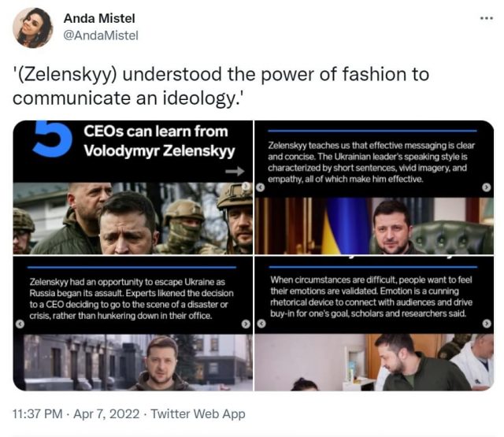Screen dimensions: 504x437
Task: Click the '11:37 PM · Apr 7, 2022' timestamp
Action: (x=76, y=414)
